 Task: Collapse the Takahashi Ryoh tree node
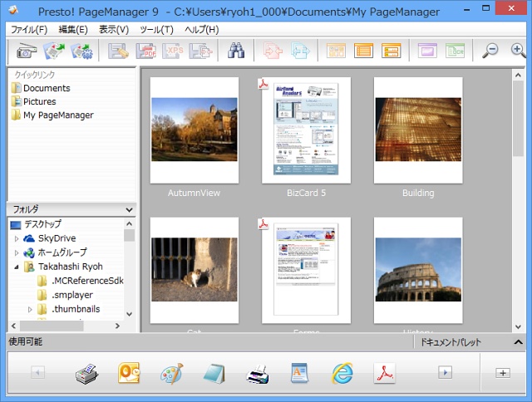pyautogui.click(x=17, y=267)
